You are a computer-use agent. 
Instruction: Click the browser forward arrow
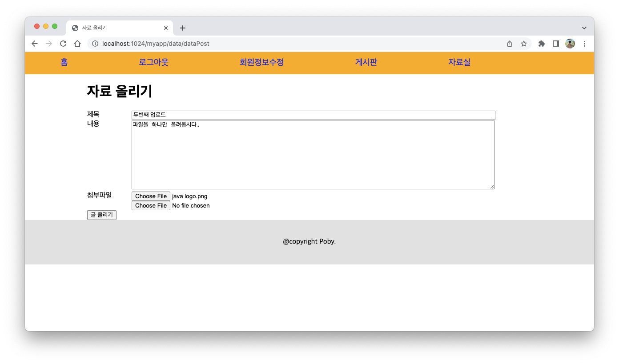click(x=49, y=44)
